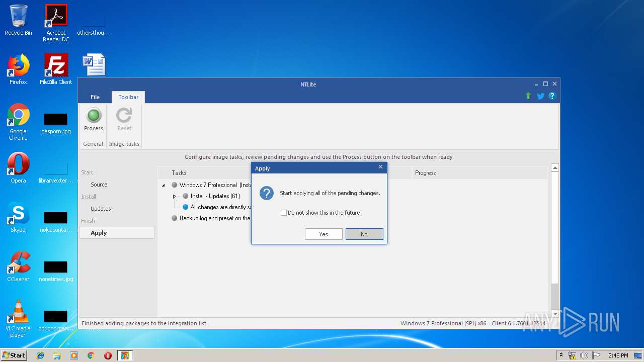Screen dimensions: 644x362
Task: Open Google Chrome desktop shortcut
Action: coord(18,122)
